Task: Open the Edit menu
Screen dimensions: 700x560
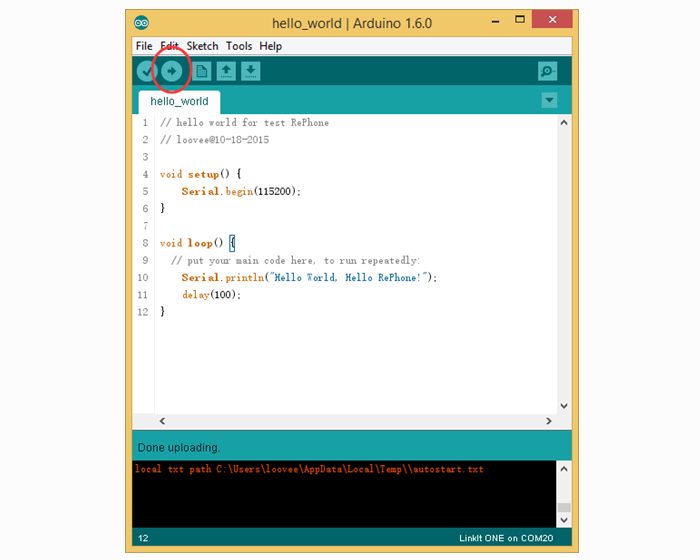Action: pyautogui.click(x=170, y=46)
